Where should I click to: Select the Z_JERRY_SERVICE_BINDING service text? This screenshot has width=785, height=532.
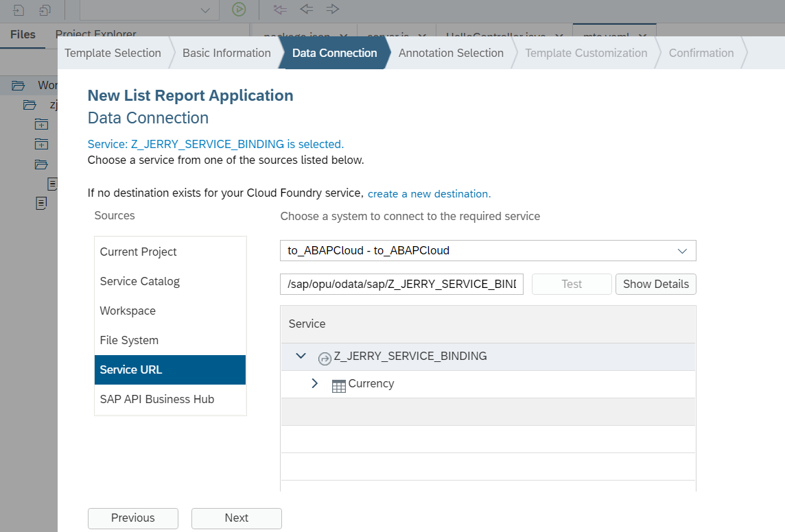tap(410, 356)
